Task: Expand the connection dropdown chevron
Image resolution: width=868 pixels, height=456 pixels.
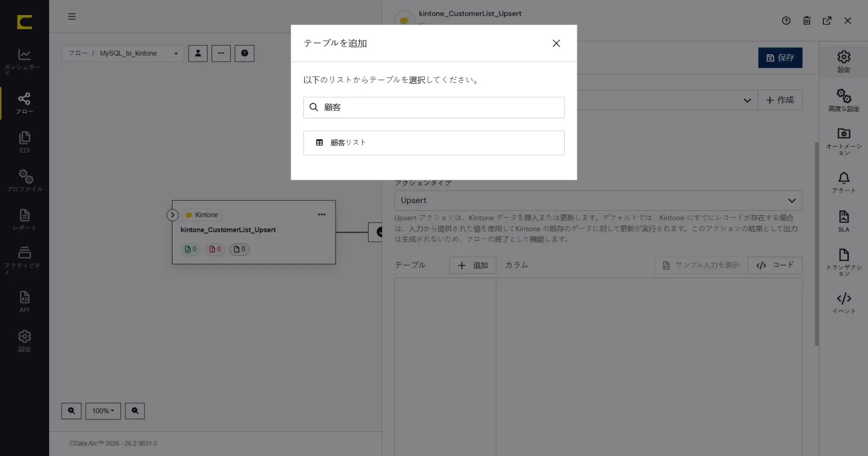Action: coord(747,100)
